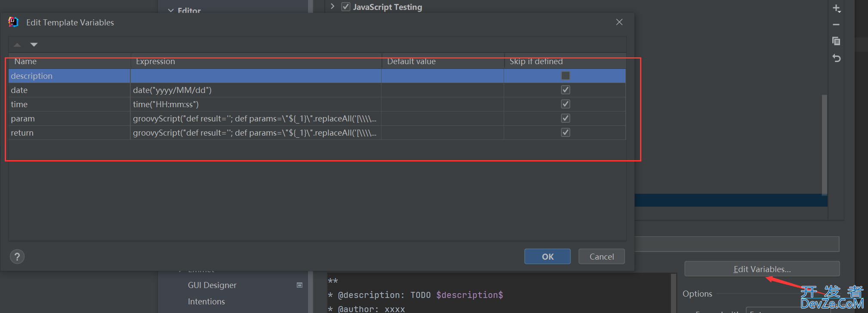Click the Skip if defined column header
868x313 pixels.
click(x=565, y=61)
